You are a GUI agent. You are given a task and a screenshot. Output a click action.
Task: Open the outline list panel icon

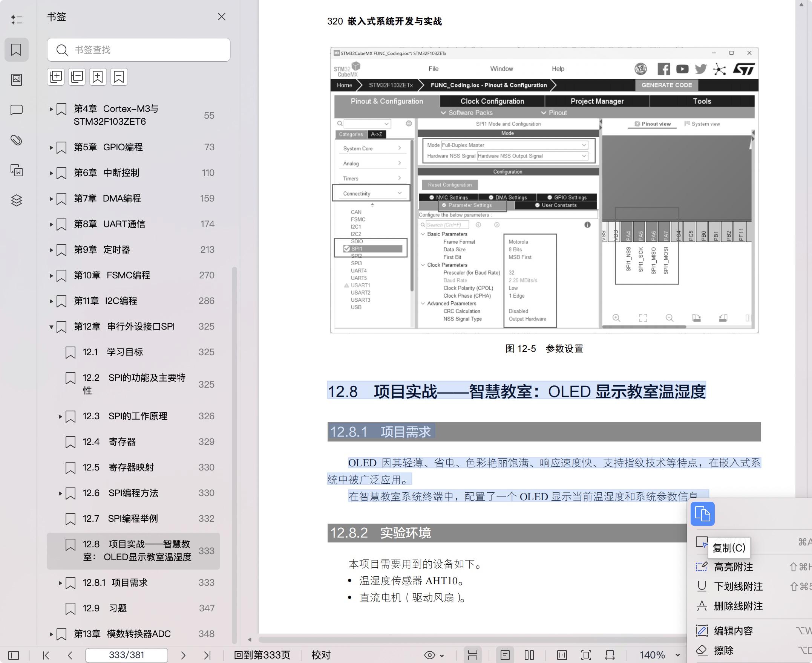coord(17,19)
